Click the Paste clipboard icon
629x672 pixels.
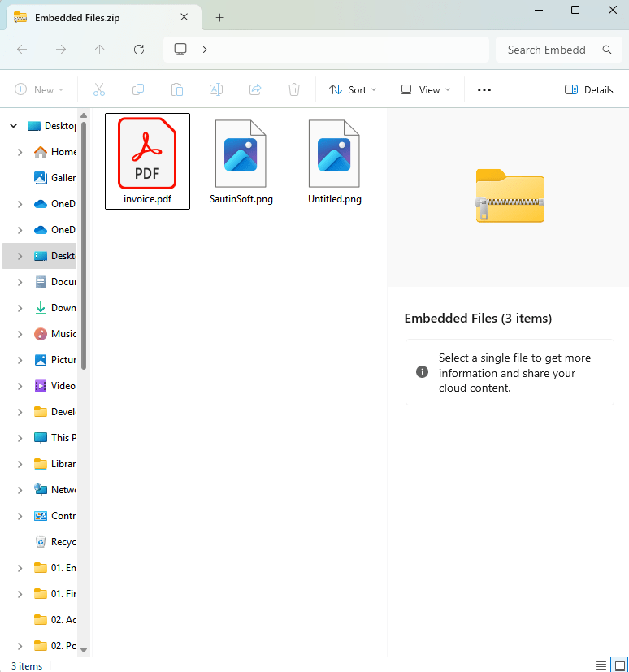(x=177, y=89)
